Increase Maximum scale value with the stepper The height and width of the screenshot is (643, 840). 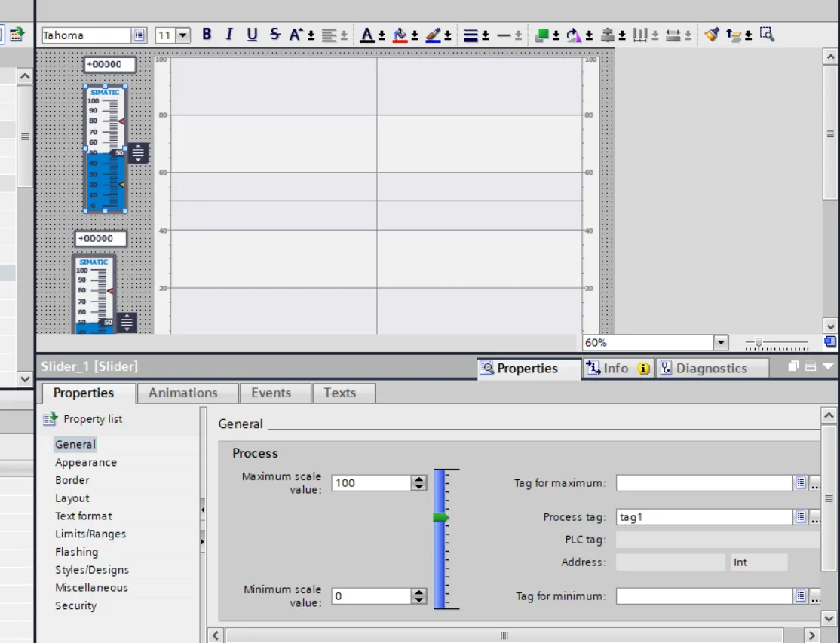(418, 479)
